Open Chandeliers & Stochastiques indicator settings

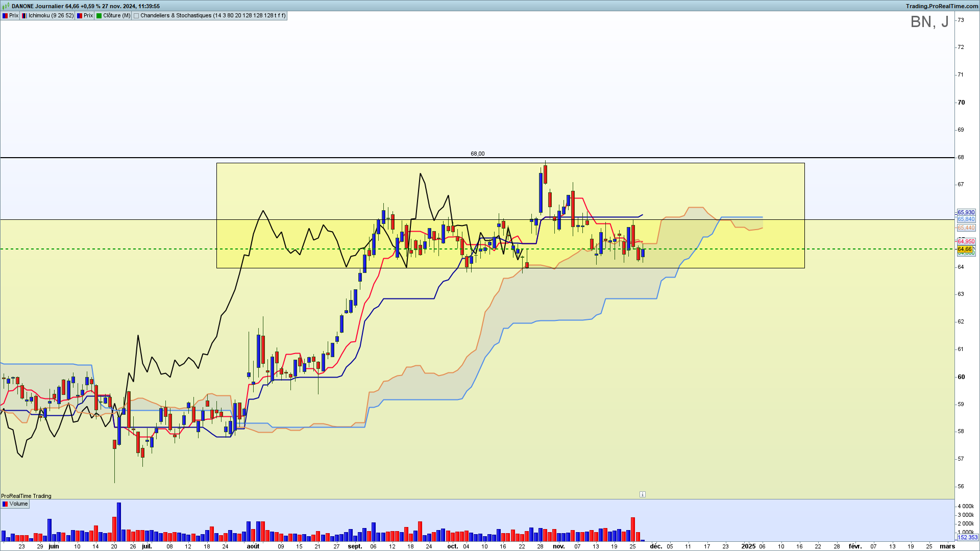(x=210, y=16)
